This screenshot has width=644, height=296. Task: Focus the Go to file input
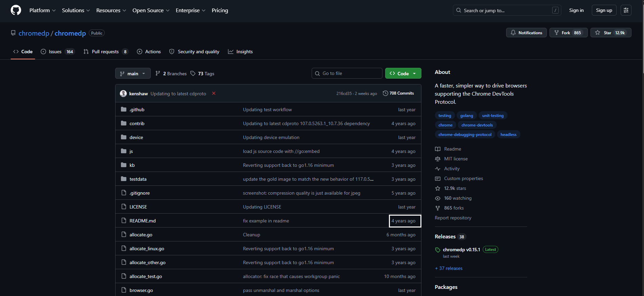pyautogui.click(x=347, y=73)
